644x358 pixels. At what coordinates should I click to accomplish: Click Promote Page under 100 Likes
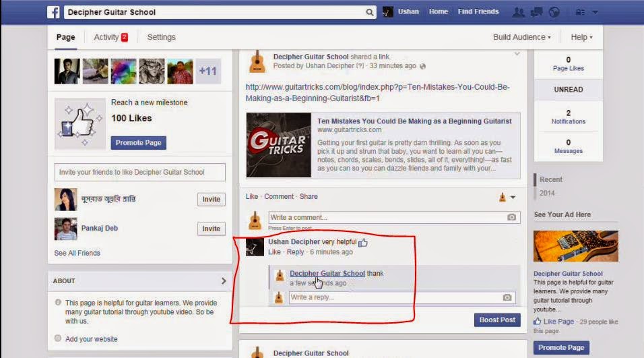pos(138,143)
